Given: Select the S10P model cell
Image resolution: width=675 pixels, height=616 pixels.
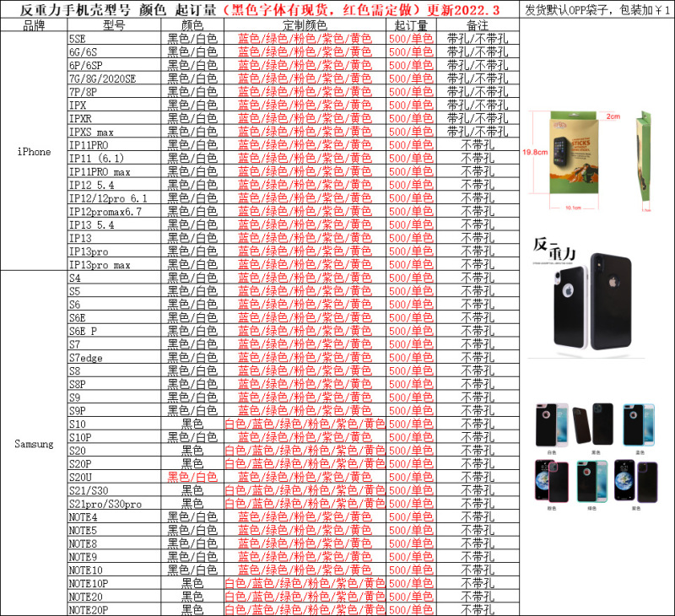Looking at the screenshot, I should [114, 437].
